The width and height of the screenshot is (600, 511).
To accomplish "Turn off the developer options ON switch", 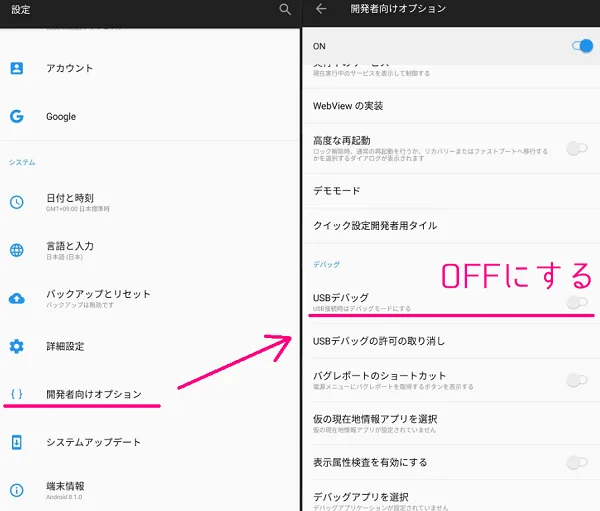I will click(582, 46).
